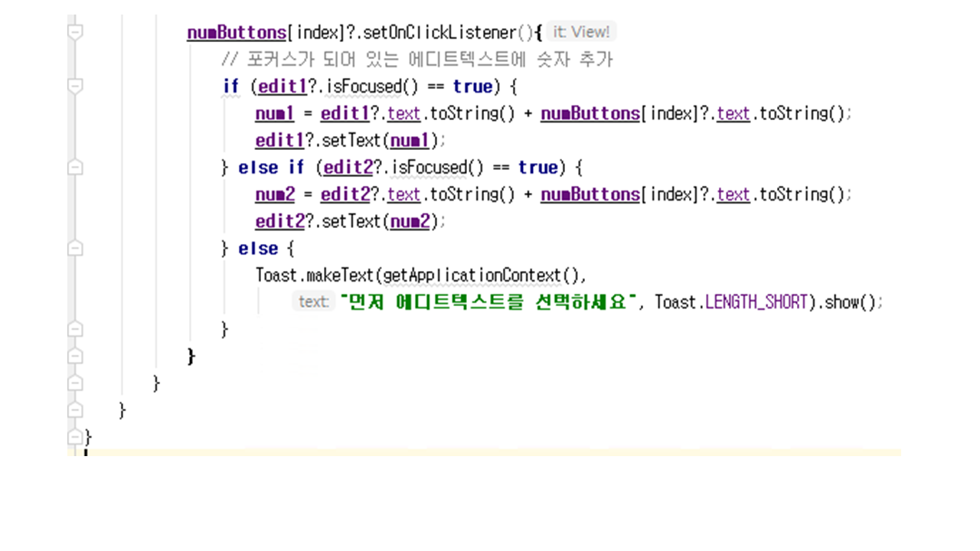Click fold end marker of the else block
The image size is (980, 551).
click(75, 329)
